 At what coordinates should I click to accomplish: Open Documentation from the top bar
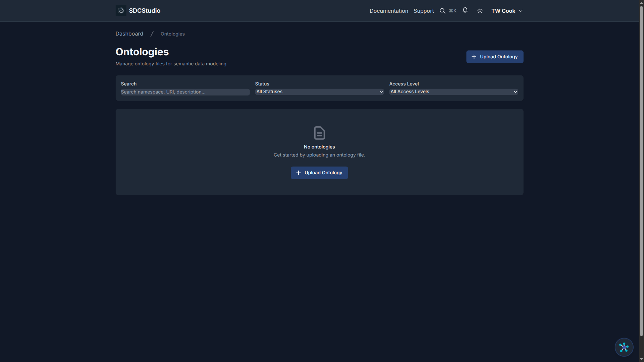click(x=389, y=11)
